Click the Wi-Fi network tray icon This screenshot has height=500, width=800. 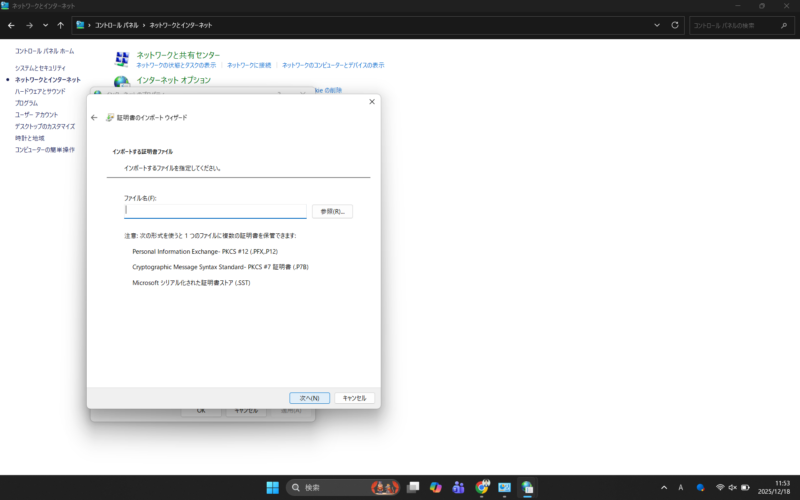(719, 487)
